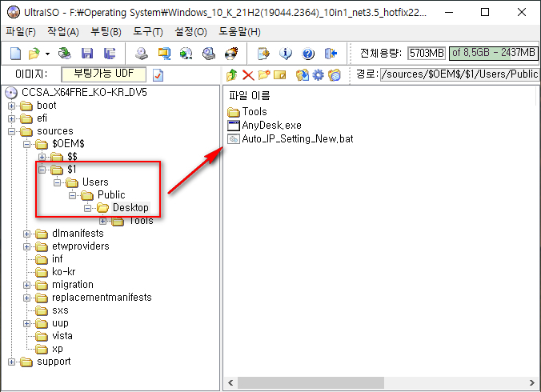Screen dimensions: 541x392
Task: Click the file list scroll right arrow
Action: click(531, 382)
